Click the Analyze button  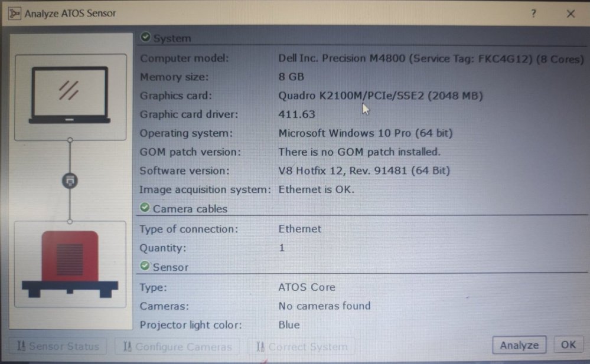519,345
